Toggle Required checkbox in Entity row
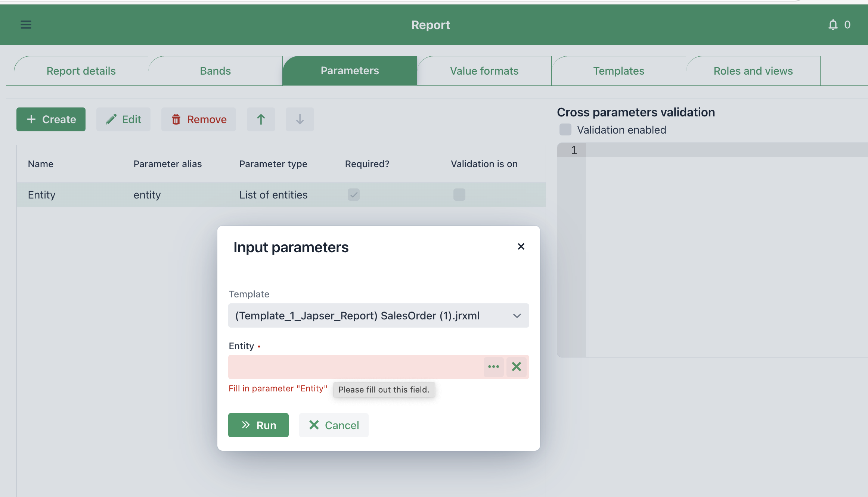Viewport: 868px width, 497px height. 353,194
